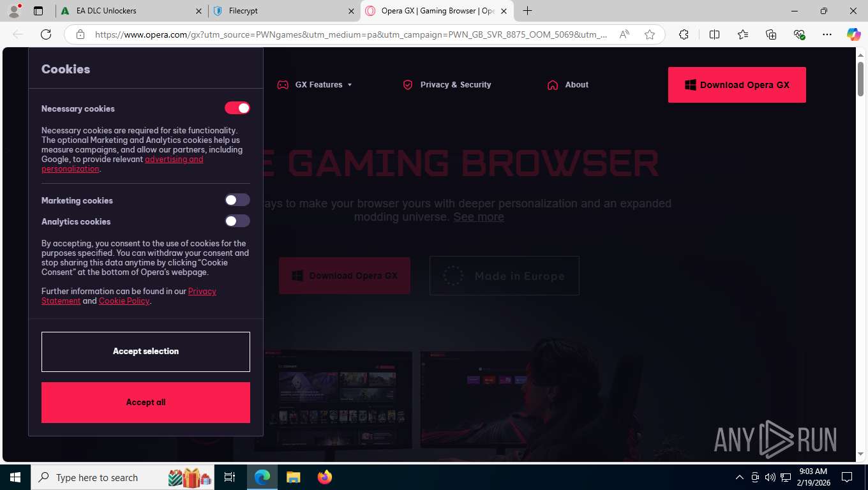Click the page scrollbar up arrow
This screenshot has height=490, width=868.
pos(860,54)
